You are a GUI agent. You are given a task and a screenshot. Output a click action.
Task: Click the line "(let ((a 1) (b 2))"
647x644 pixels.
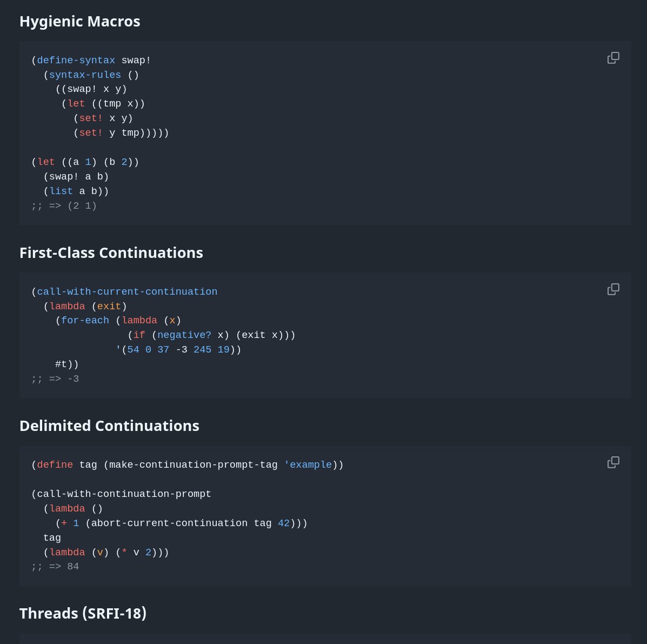point(85,162)
